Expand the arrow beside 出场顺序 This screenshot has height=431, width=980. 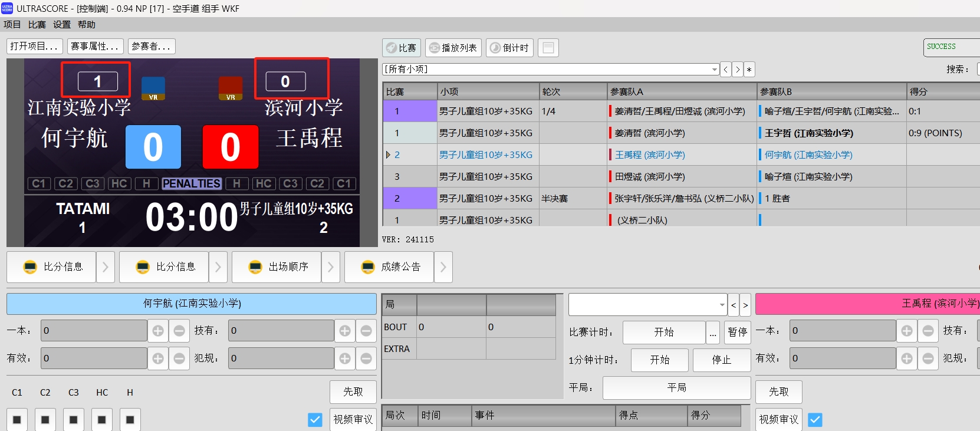[331, 267]
